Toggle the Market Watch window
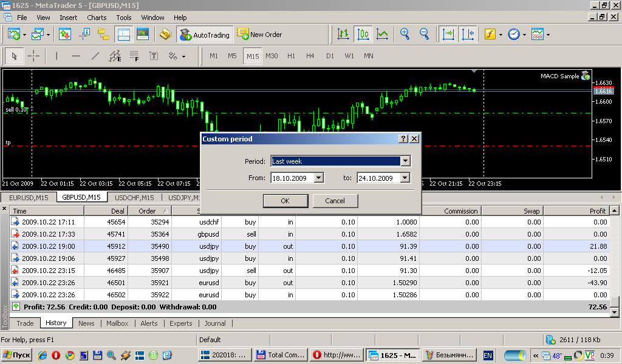 (x=64, y=35)
